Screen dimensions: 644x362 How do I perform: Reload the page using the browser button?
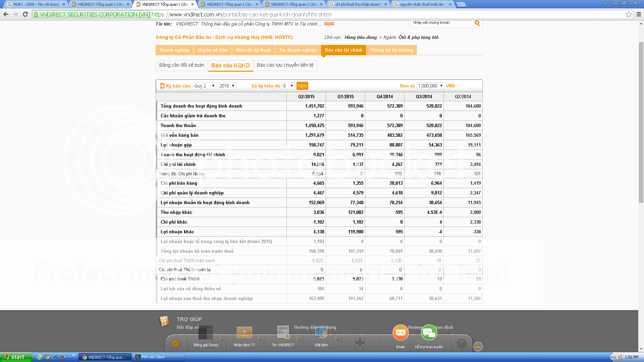(x=25, y=14)
